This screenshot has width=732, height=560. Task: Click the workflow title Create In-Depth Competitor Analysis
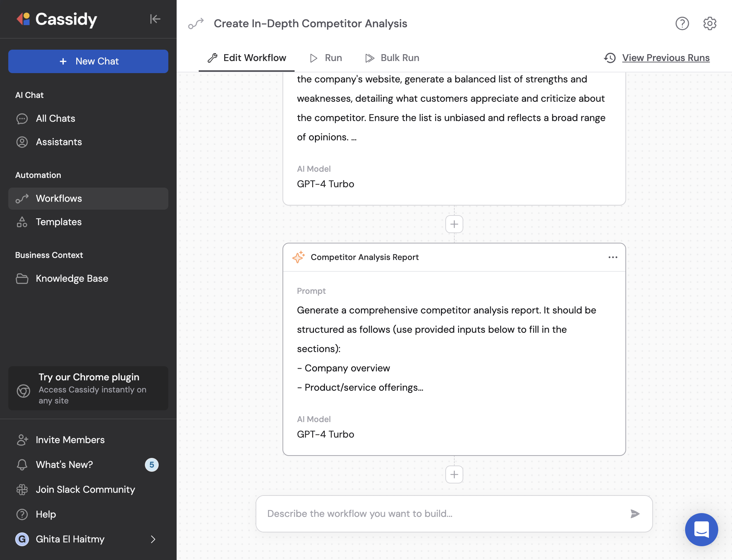click(x=310, y=23)
